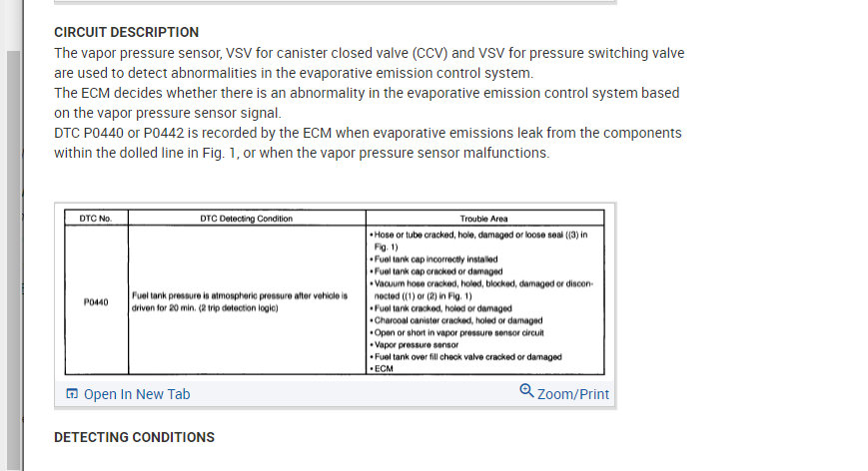Image resolution: width=868 pixels, height=471 pixels.
Task: Open the DTC table in new tab
Action: point(137,394)
